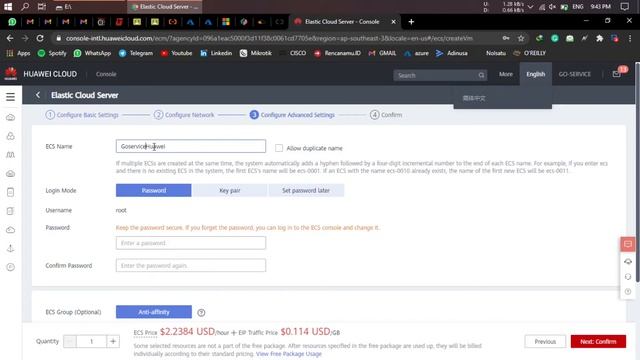Open the English language dropdown
Screen dimensions: 640x360
pyautogui.click(x=536, y=74)
